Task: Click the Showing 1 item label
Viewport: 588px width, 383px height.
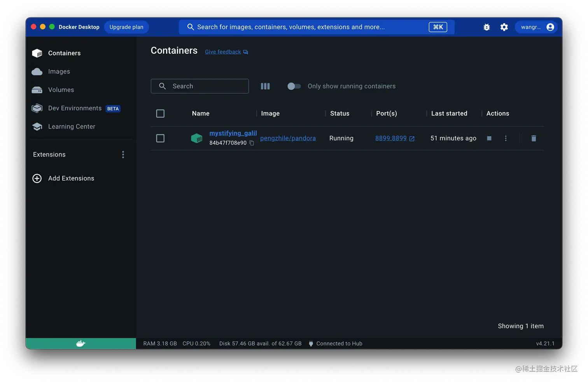Action: tap(521, 326)
